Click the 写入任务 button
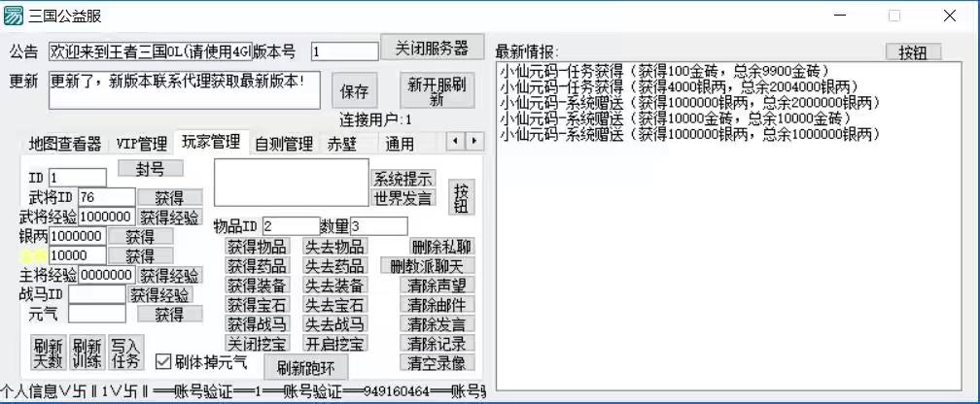Image resolution: width=980 pixels, height=404 pixels. (x=126, y=353)
